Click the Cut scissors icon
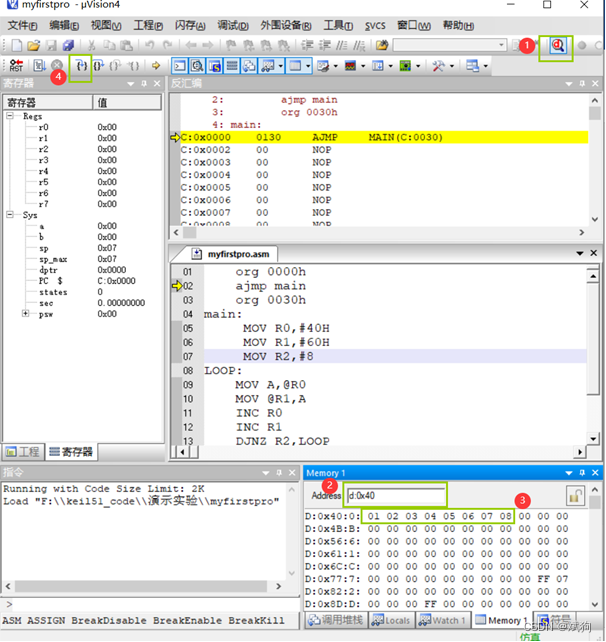The image size is (606, 642). point(92,45)
